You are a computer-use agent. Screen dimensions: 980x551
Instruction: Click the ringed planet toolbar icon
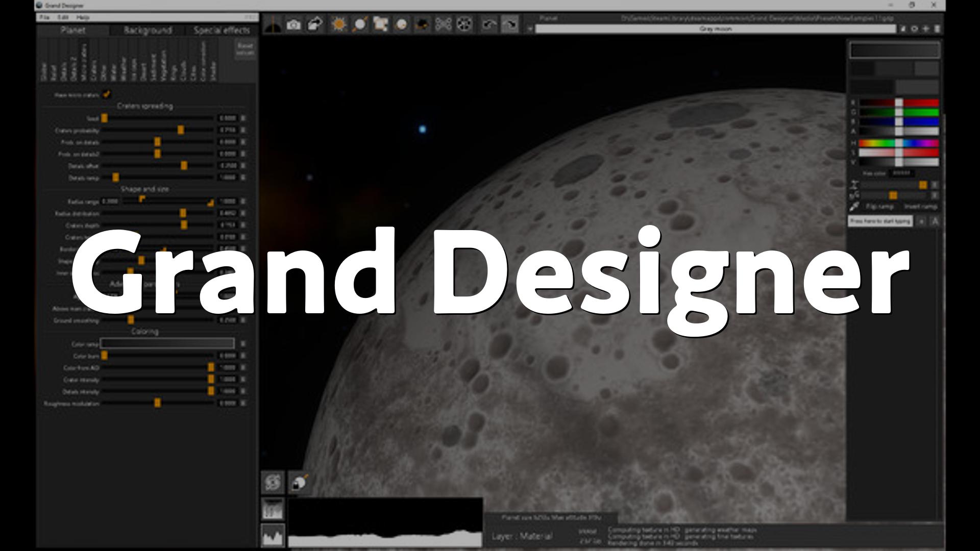[360, 24]
